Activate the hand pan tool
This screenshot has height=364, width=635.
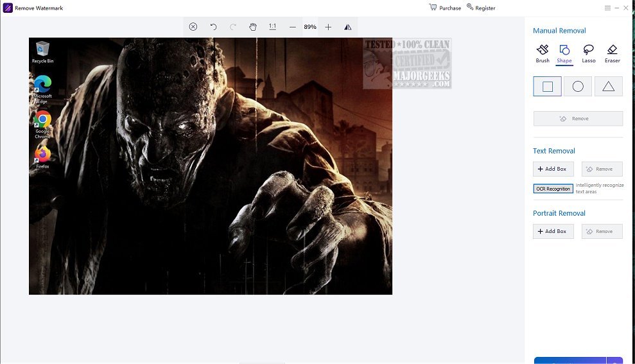253,27
